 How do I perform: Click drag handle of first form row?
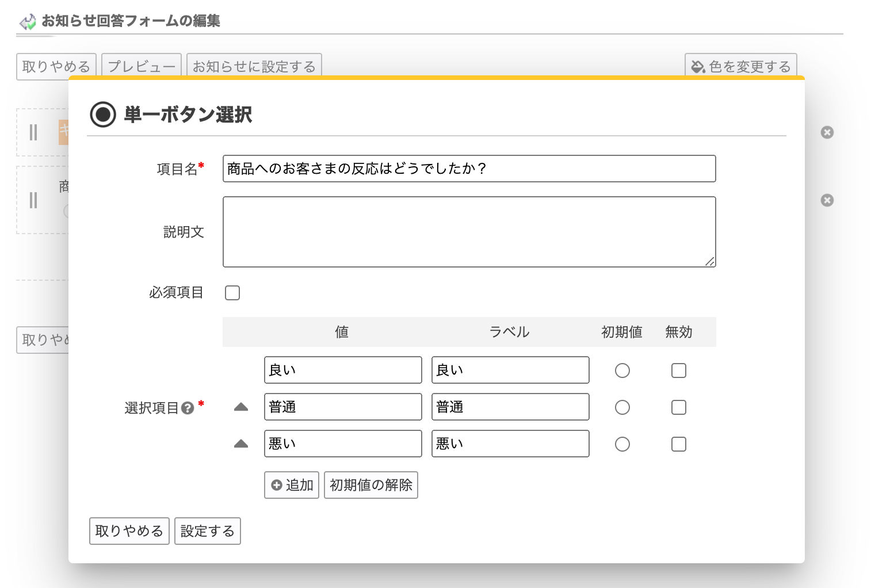(33, 132)
